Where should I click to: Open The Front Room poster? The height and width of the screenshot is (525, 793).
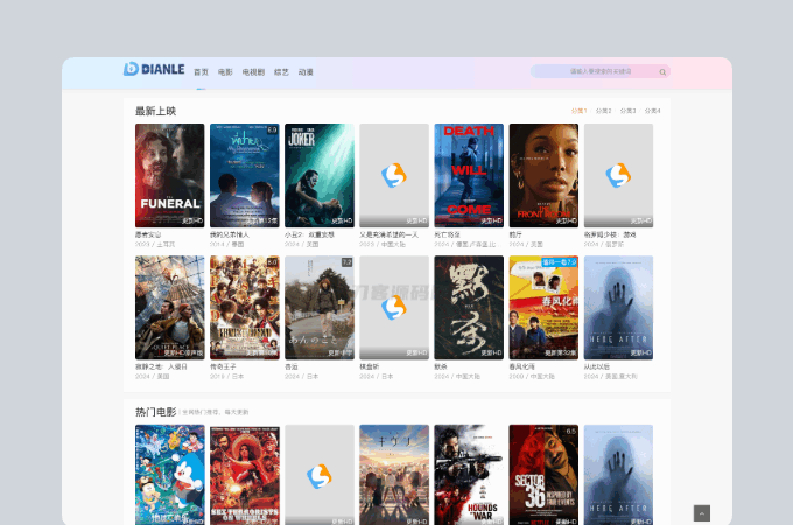[543, 175]
